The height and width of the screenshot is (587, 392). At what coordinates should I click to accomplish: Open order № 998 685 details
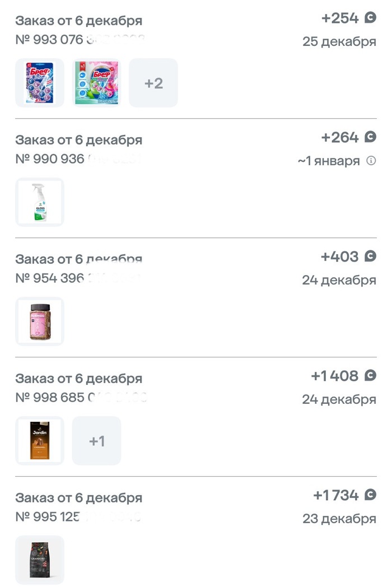pos(78,379)
